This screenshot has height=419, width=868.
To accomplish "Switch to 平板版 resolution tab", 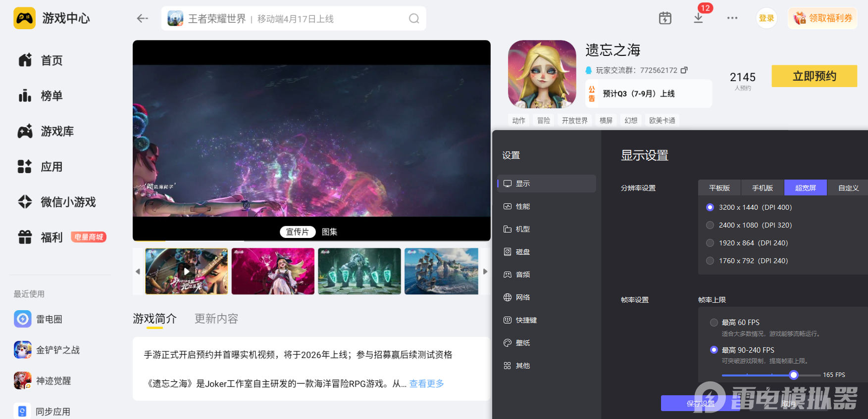I will point(719,188).
